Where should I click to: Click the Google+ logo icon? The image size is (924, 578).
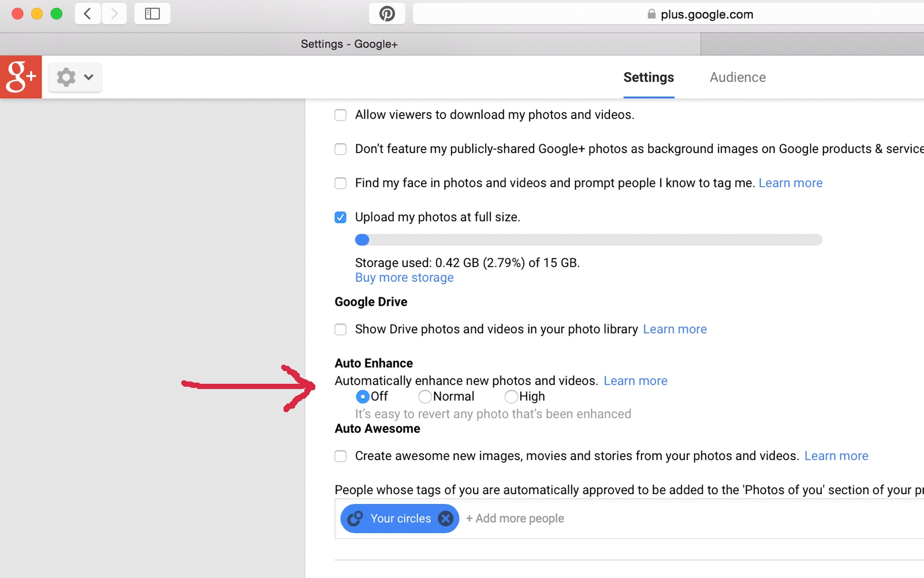(21, 77)
